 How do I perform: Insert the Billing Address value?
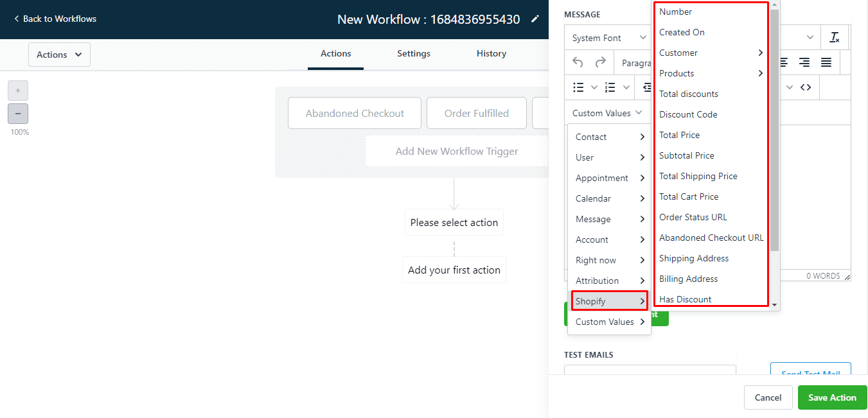pos(710,279)
